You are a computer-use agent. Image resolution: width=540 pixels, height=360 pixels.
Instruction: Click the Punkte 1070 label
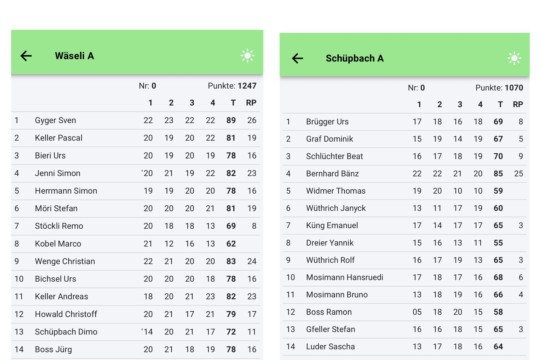click(499, 88)
